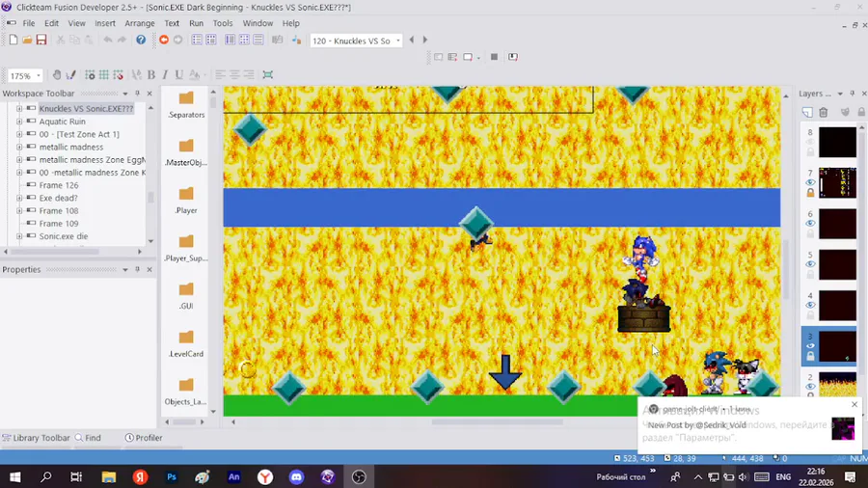The width and height of the screenshot is (868, 488).
Task: Open the .GUI folder
Action: [x=186, y=295]
